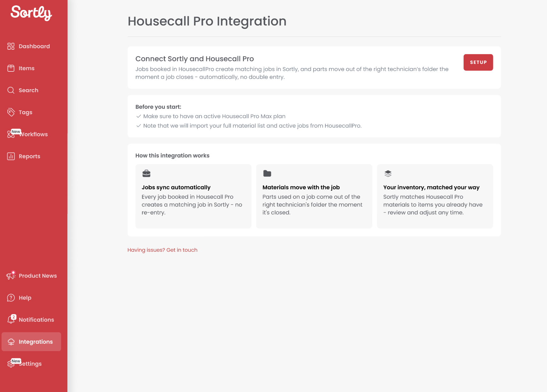Click 'Having issues? Get in touch' link
This screenshot has width=547, height=392.
point(162,250)
